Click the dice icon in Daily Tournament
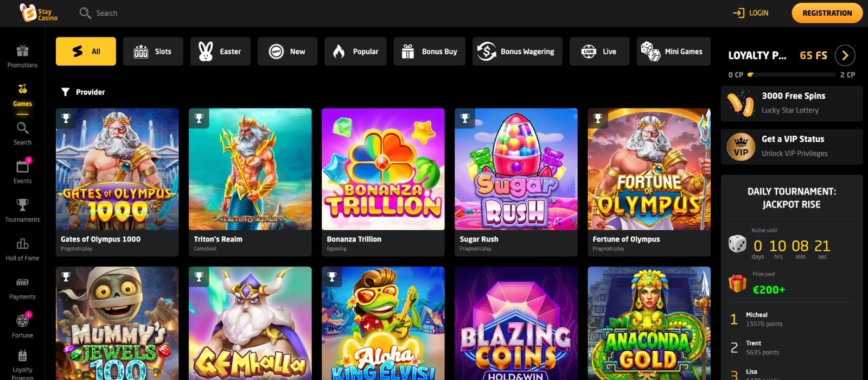This screenshot has width=868, height=380. tap(737, 244)
